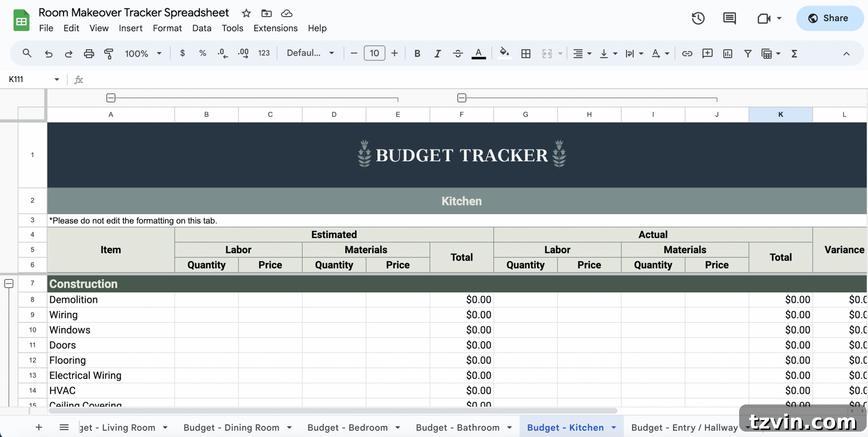868x437 pixels.
Task: Collapse the Actual columns group
Action: [462, 98]
